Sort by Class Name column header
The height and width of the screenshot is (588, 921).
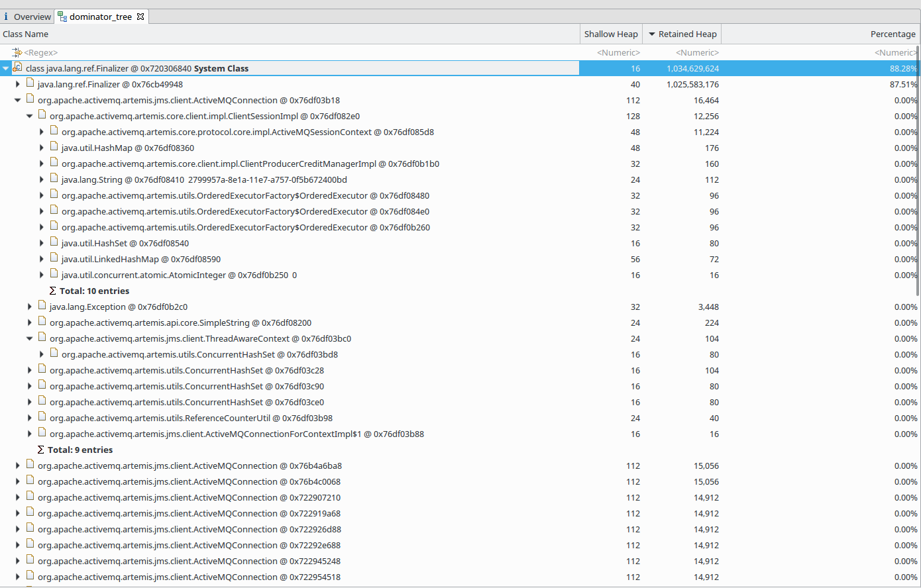click(x=290, y=34)
